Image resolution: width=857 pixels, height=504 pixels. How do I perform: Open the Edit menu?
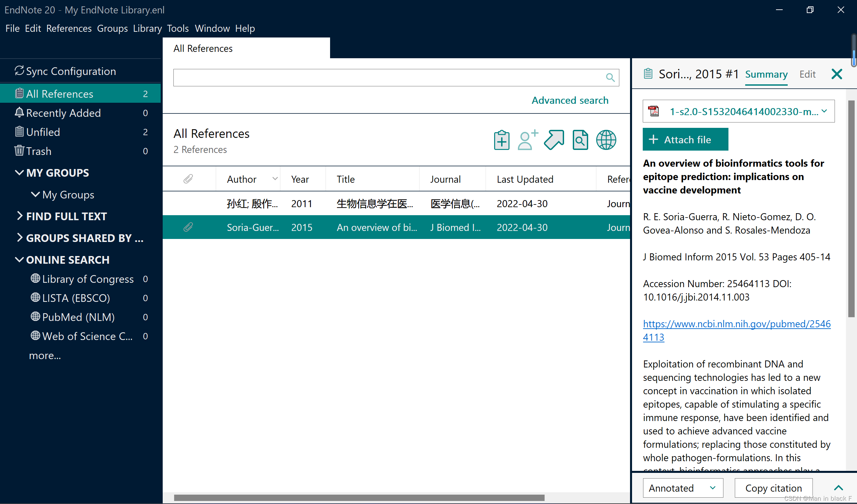click(33, 28)
